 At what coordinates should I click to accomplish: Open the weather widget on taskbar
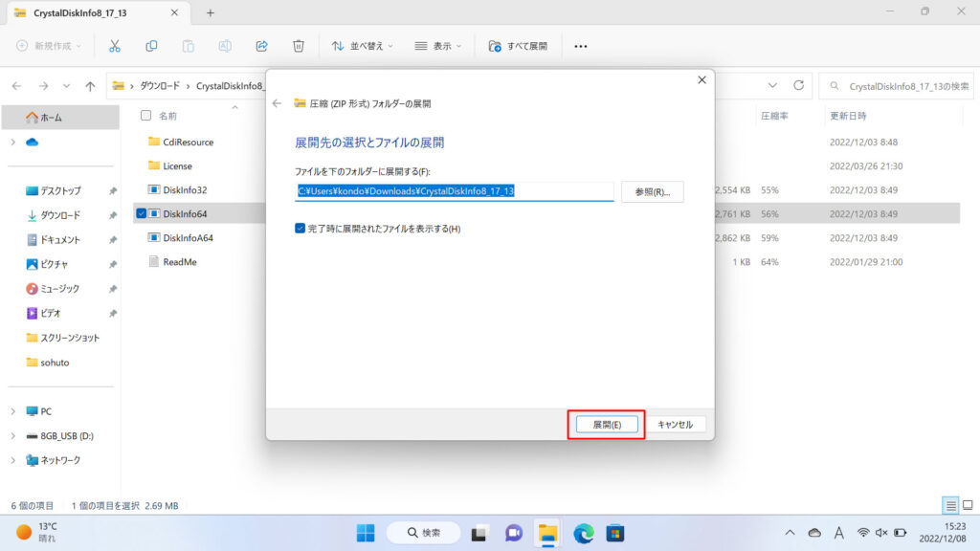(x=36, y=532)
